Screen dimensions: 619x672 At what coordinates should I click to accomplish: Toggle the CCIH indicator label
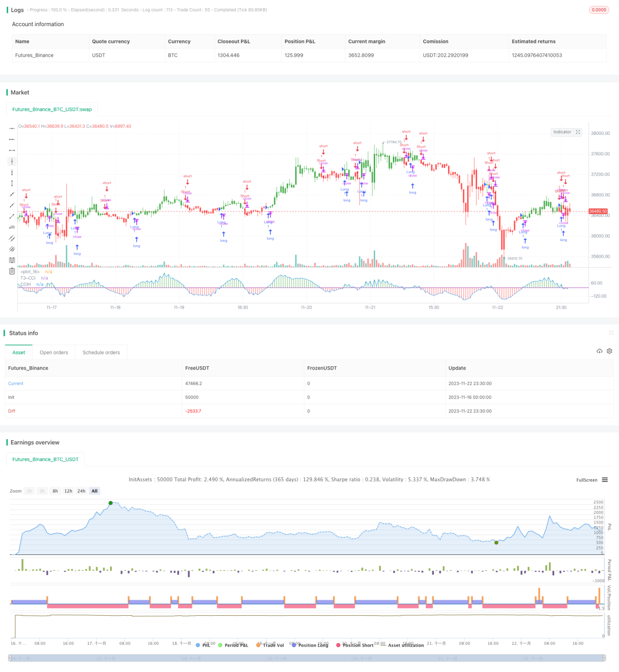[25, 284]
